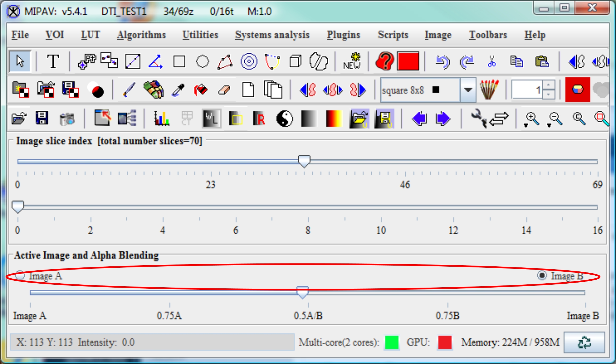Select the Image A radio button
This screenshot has height=364, width=616.
tap(20, 275)
